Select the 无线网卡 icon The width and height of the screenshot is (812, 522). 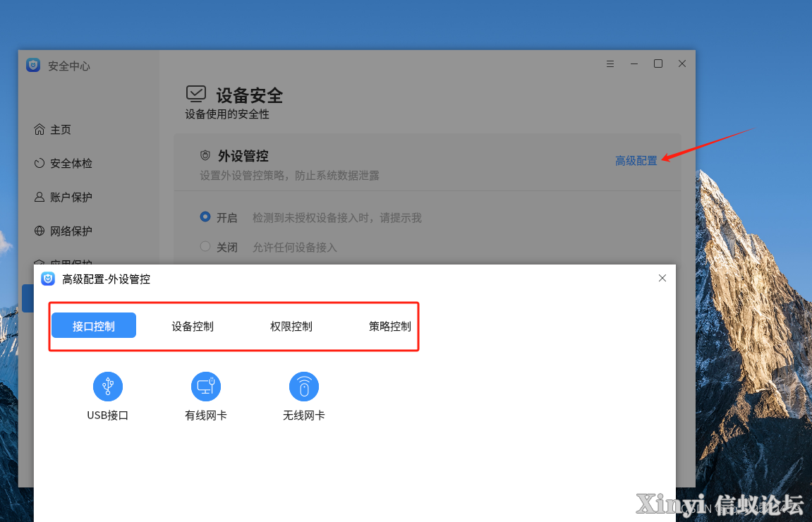coord(304,387)
